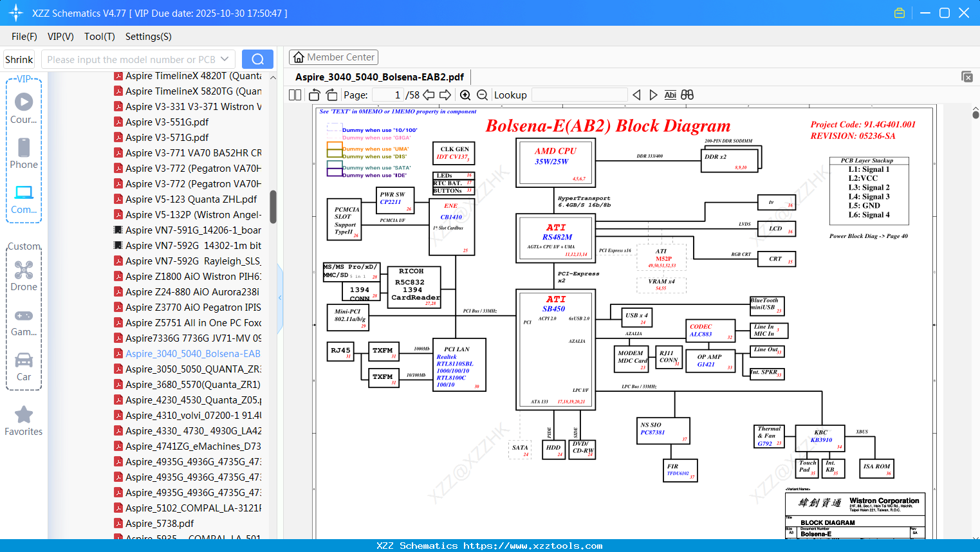Open Aspire_5102_COMPAL_LA-3121 file
The height and width of the screenshot is (552, 980).
coord(188,508)
